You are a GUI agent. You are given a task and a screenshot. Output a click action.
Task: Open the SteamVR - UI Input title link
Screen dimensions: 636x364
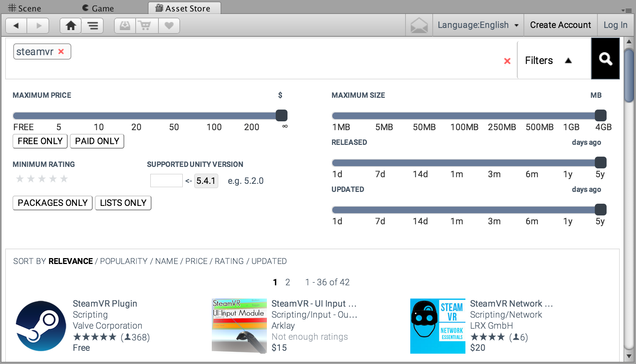point(314,303)
